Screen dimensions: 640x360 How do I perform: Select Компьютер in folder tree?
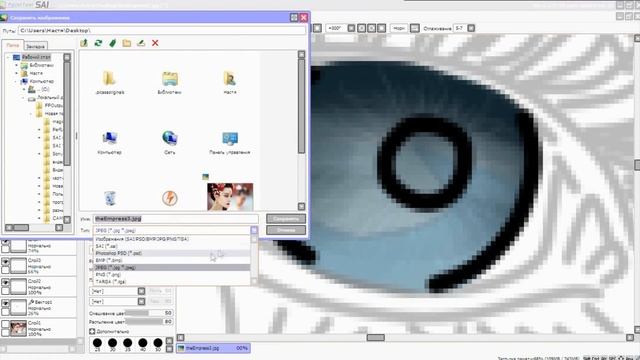tap(42, 81)
